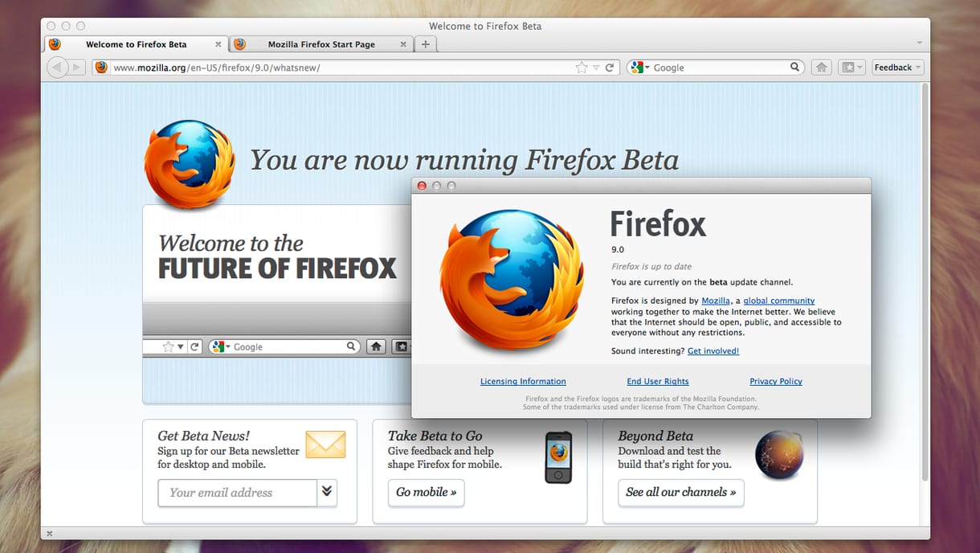Click the magnifier icon in the search bar
The image size is (980, 553).
pyautogui.click(x=794, y=68)
